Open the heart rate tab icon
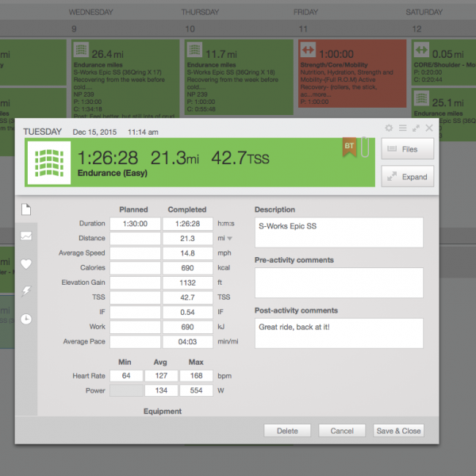 pyautogui.click(x=26, y=263)
